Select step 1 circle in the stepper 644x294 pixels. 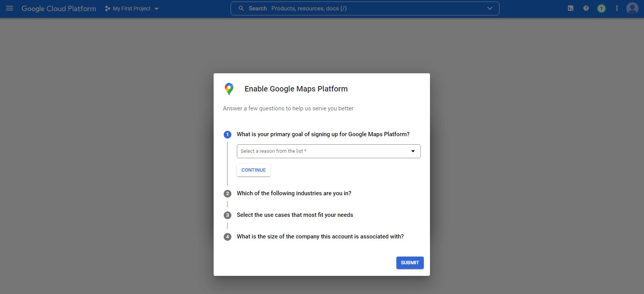tap(228, 135)
